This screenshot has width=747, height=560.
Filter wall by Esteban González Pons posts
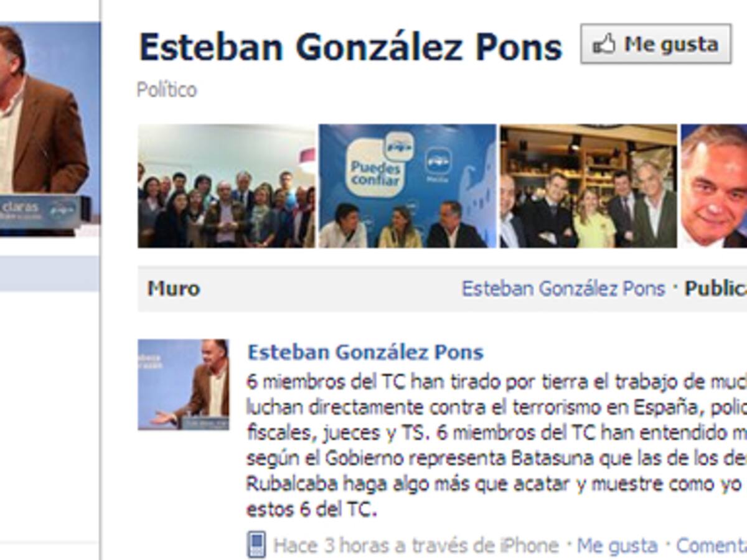pyautogui.click(x=563, y=289)
